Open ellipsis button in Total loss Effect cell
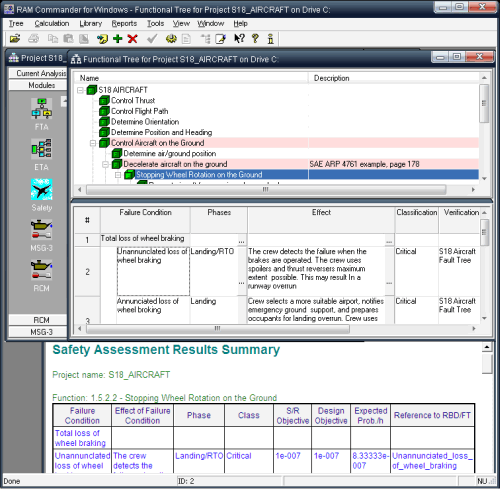Screen dimensions: 500x489 pyautogui.click(x=389, y=241)
